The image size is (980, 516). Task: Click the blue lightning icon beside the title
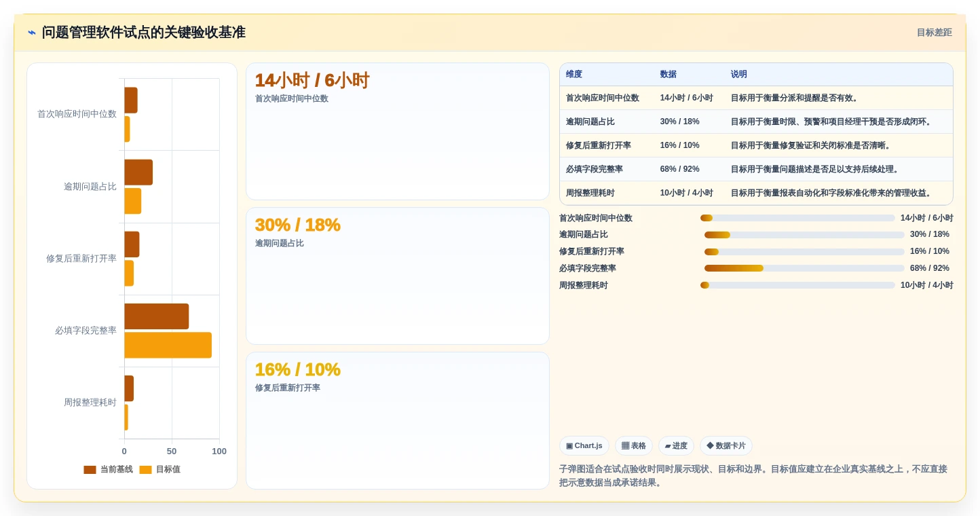pyautogui.click(x=32, y=32)
